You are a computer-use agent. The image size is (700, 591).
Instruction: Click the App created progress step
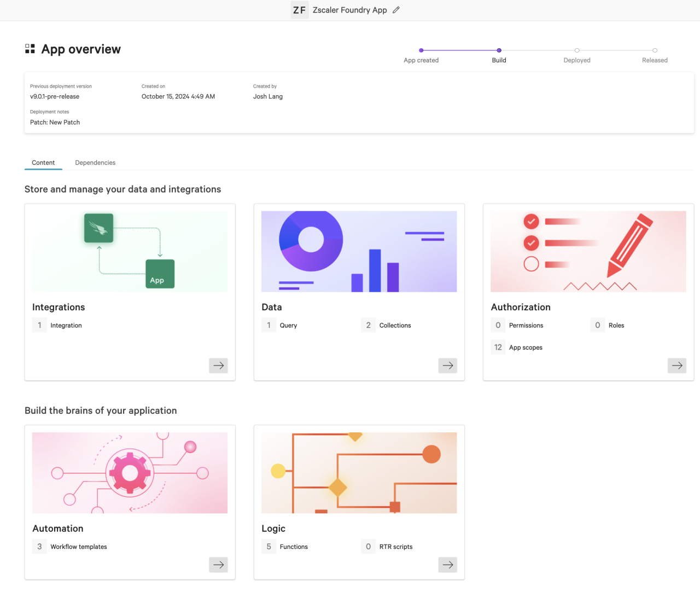[x=421, y=55]
